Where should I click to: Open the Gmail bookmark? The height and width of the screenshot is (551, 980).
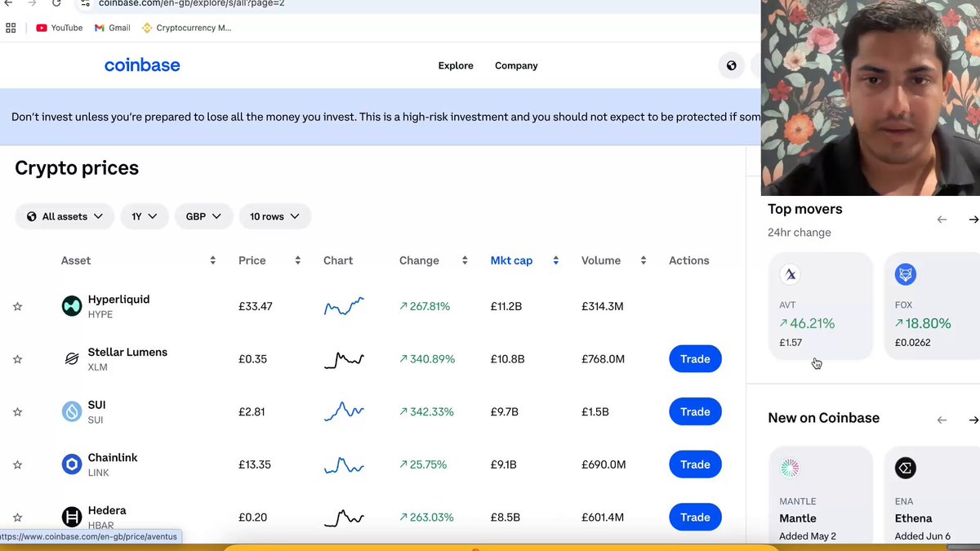[x=112, y=28]
